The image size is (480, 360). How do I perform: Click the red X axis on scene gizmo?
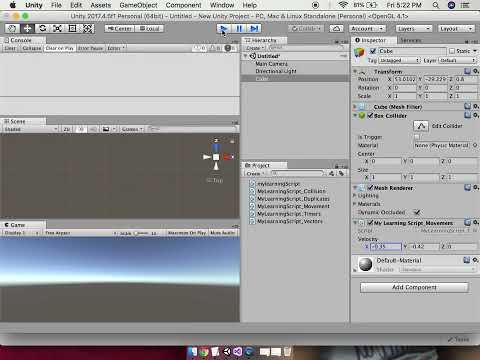point(228,157)
